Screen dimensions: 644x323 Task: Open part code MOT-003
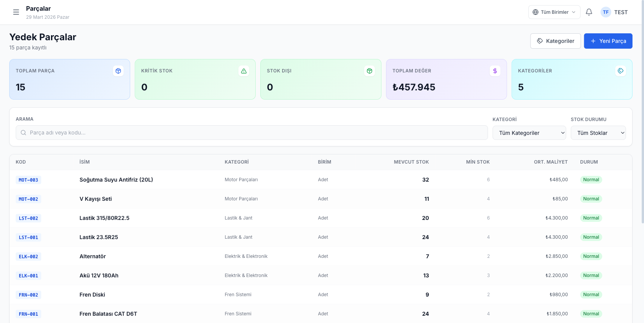point(28,180)
